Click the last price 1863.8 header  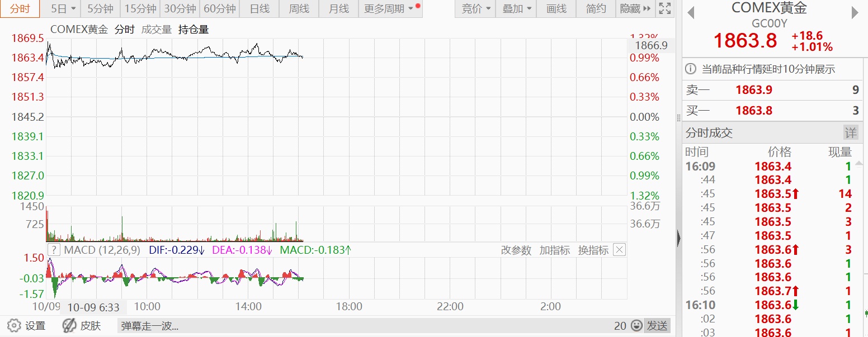coord(746,41)
